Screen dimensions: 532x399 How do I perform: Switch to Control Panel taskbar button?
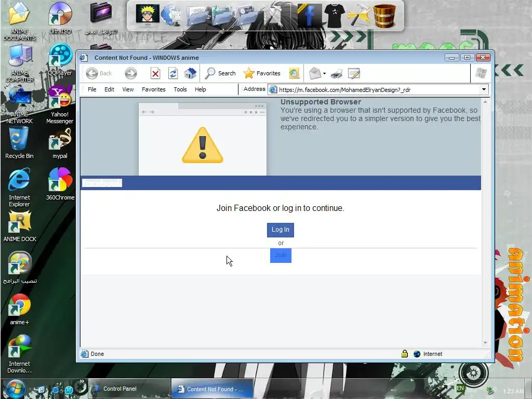tap(129, 389)
